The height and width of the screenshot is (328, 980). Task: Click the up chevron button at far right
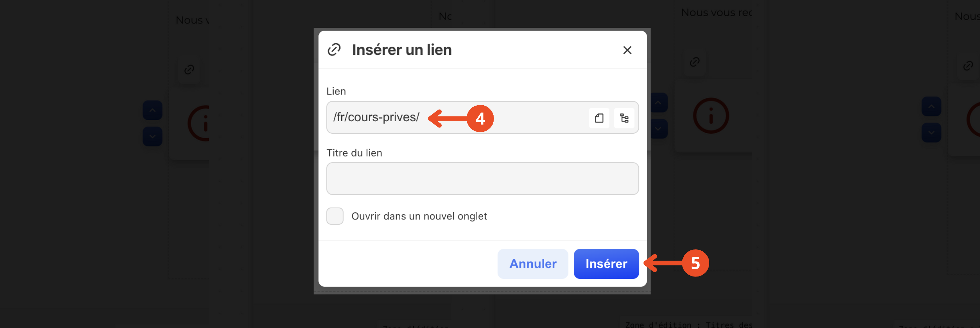tap(931, 106)
